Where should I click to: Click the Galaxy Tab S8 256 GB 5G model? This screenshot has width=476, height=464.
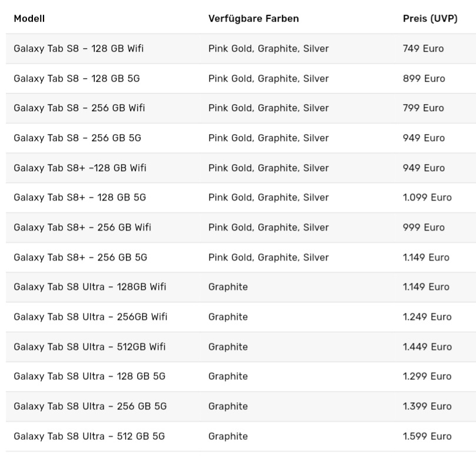coord(77,138)
